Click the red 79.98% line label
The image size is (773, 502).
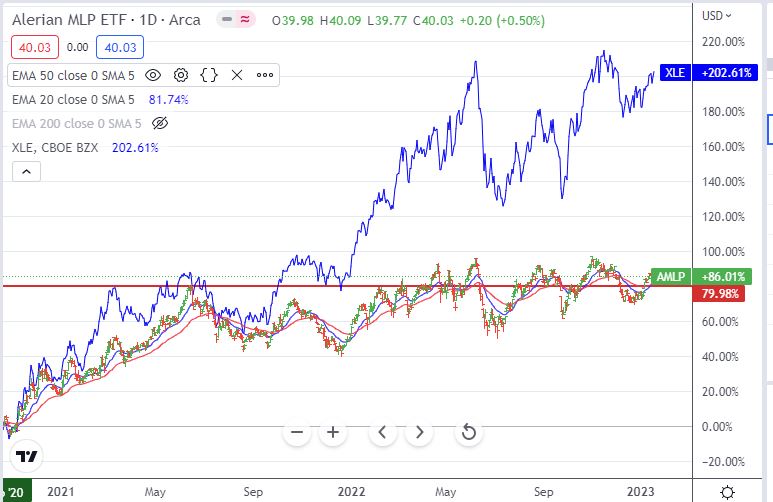click(719, 294)
